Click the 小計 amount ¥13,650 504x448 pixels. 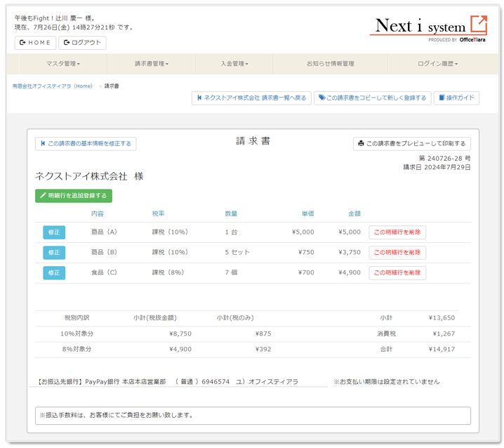click(x=442, y=318)
